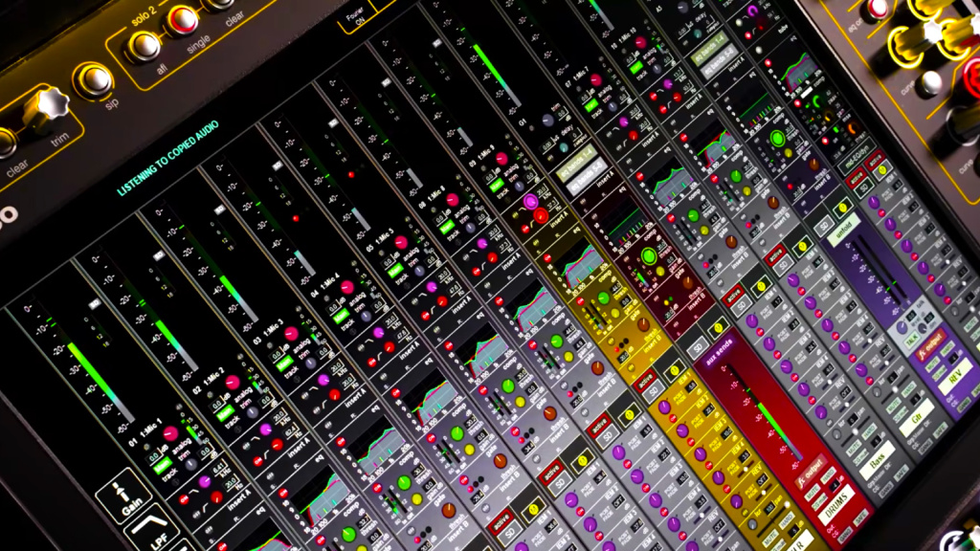Tap the Gain touch button

pyautogui.click(x=123, y=496)
